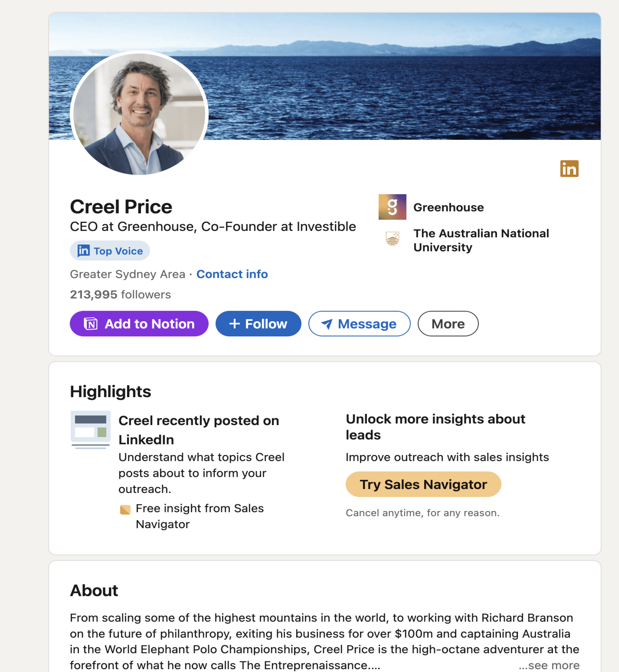
Task: Click the LinkedIn icon in Top Voice badge
Action: pos(83,250)
